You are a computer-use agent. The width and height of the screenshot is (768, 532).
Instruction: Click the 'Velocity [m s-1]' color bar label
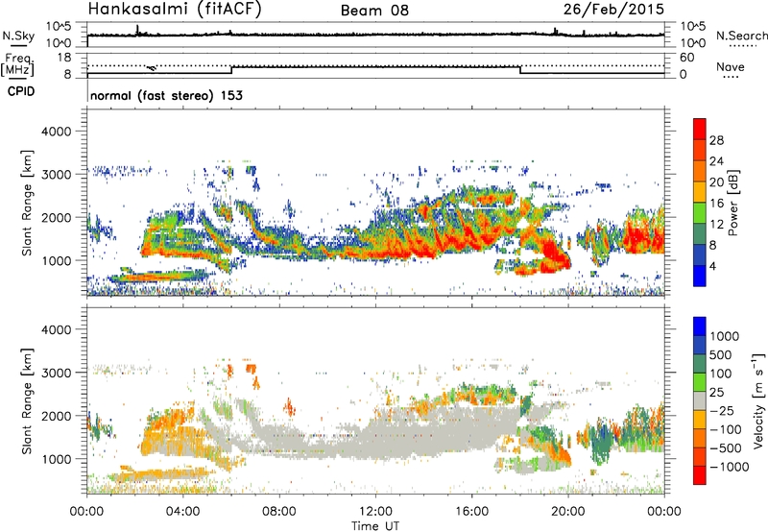(758, 400)
